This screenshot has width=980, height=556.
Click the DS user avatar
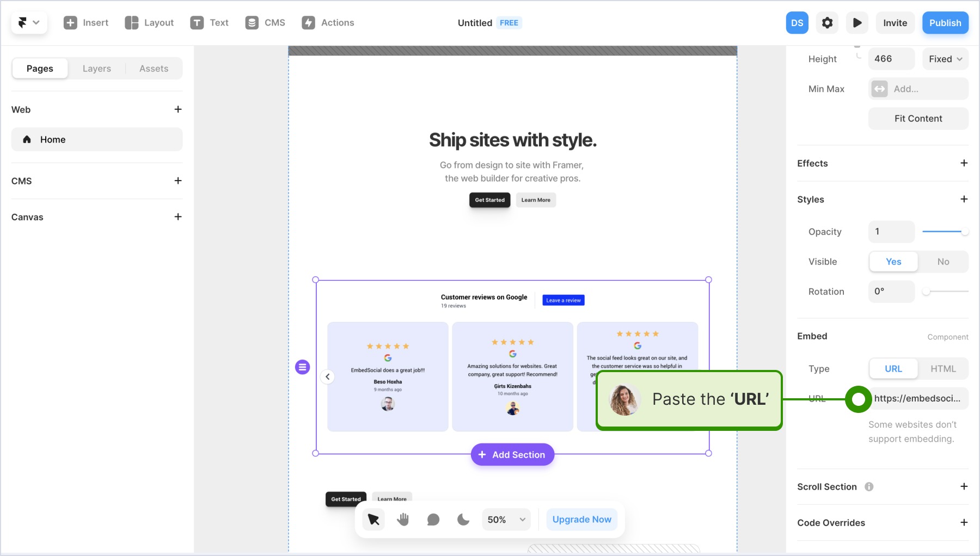797,23
